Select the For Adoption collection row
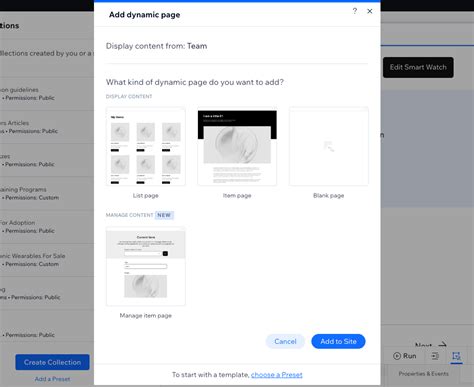This screenshot has width=474, height=387. tap(47, 227)
